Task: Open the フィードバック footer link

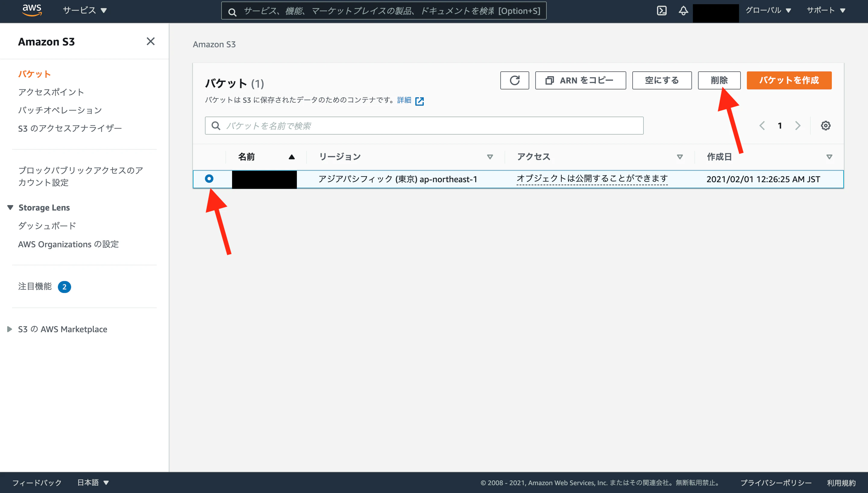Action: click(37, 482)
